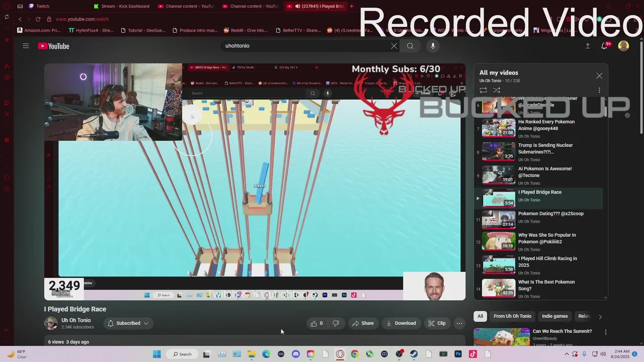Click the browser address bar URL
The image size is (644, 362).
coord(82,19)
